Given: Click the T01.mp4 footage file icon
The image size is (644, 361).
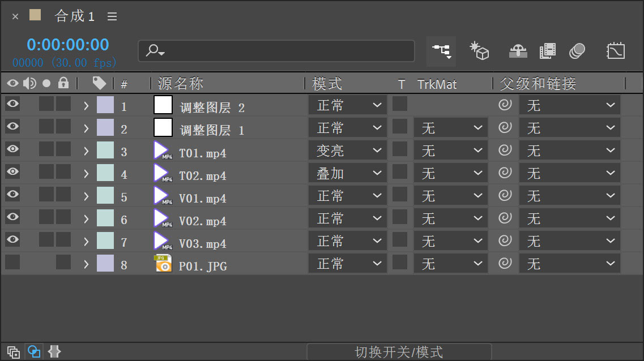Looking at the screenshot, I should tap(163, 151).
